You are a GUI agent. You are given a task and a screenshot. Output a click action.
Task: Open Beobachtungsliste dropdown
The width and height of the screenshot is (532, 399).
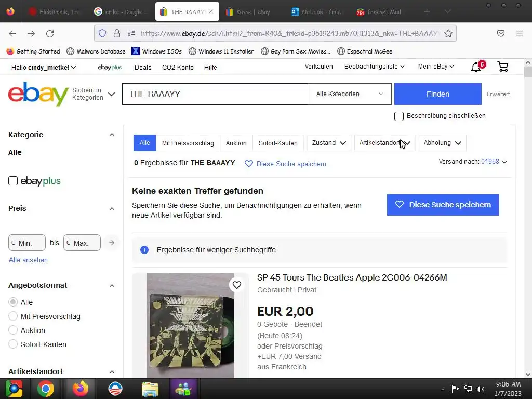pyautogui.click(x=374, y=66)
